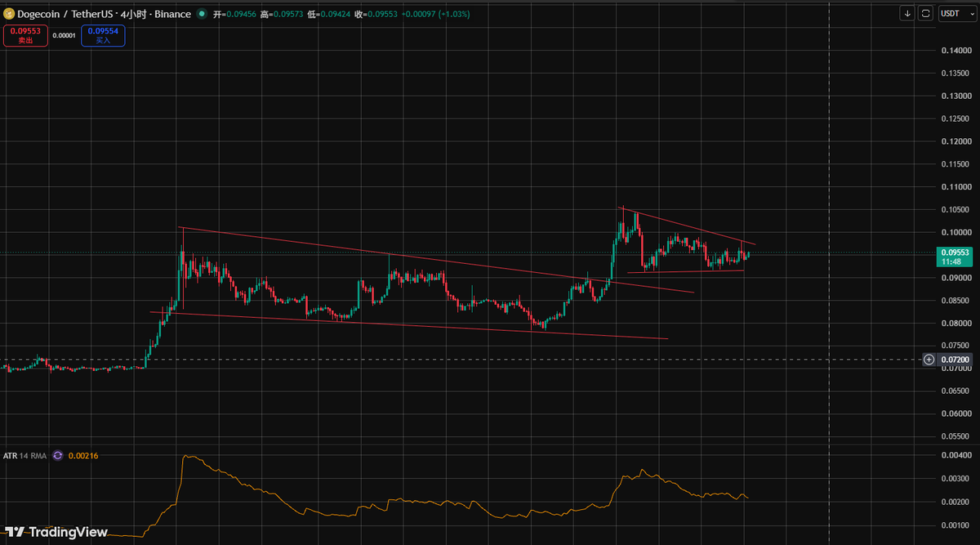Click the 0.12000 price axis label
Viewport: 980px width, 545px height.
(x=955, y=141)
